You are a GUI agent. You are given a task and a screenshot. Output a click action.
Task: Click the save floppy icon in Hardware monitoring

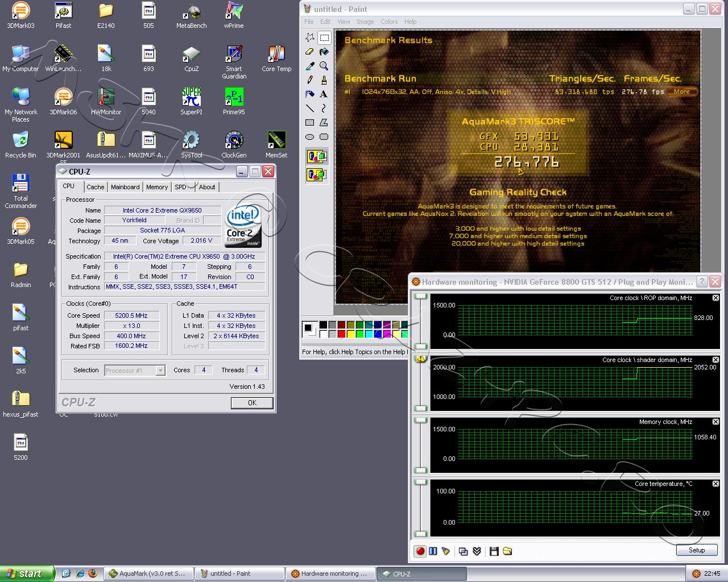[x=494, y=551]
